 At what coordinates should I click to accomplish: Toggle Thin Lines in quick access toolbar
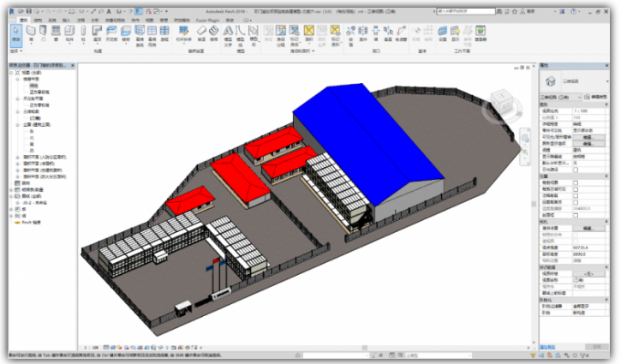tap(139, 11)
